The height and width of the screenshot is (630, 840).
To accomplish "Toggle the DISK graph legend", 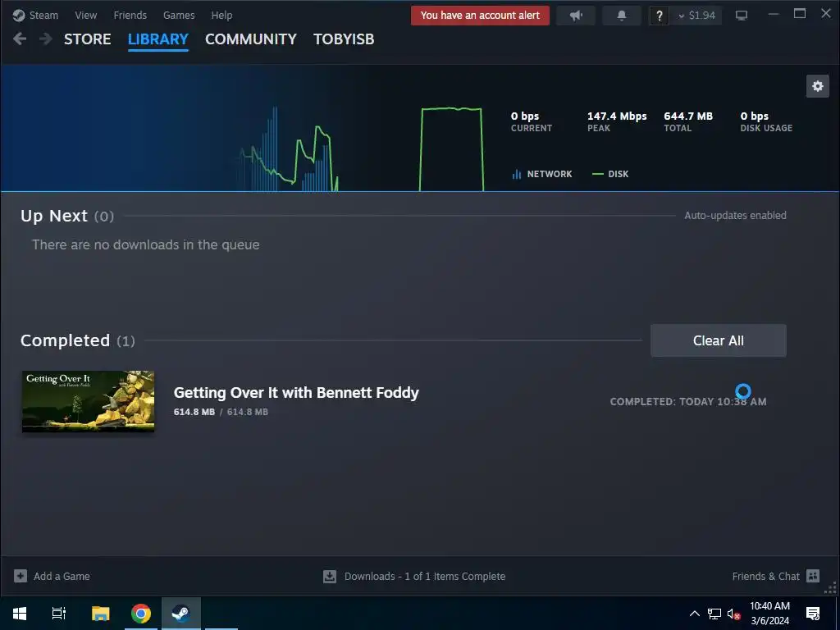I will 610,174.
